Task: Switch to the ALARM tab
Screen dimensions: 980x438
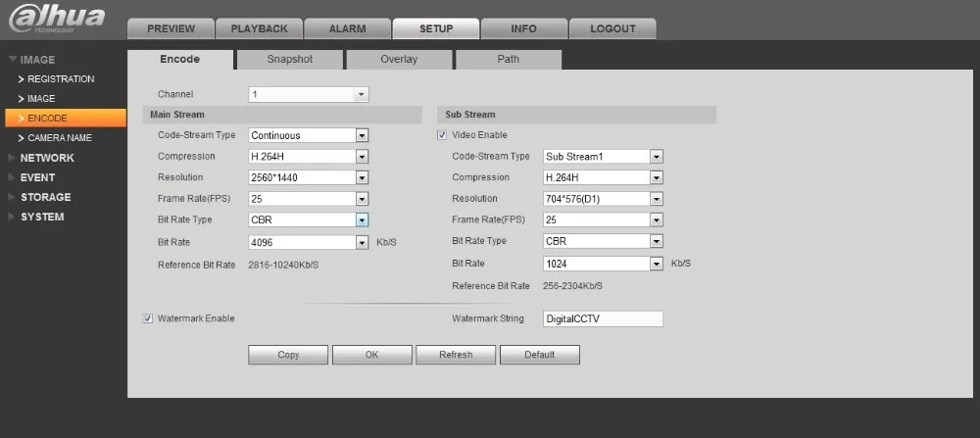Action: tap(348, 28)
